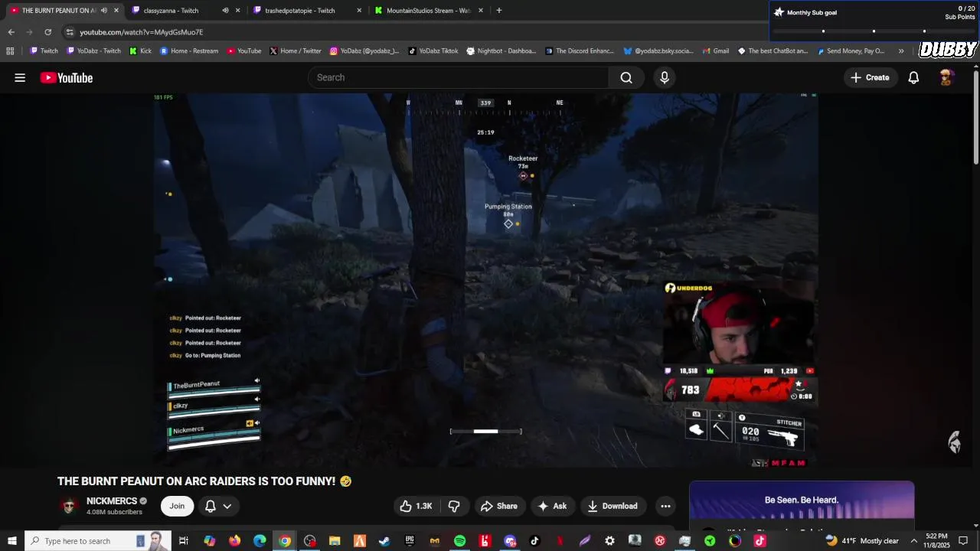Expand the system tray hidden icons
The width and height of the screenshot is (980, 551).
(913, 541)
